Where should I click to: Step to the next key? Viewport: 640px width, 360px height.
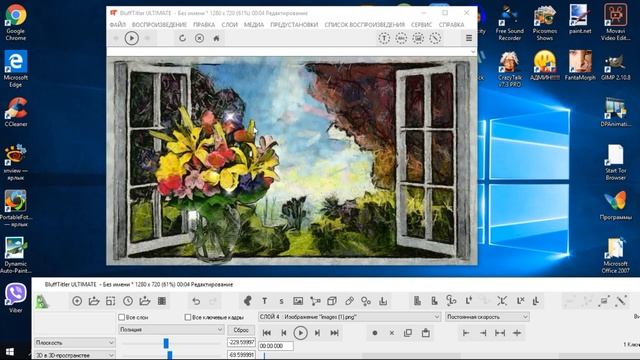[317, 333]
